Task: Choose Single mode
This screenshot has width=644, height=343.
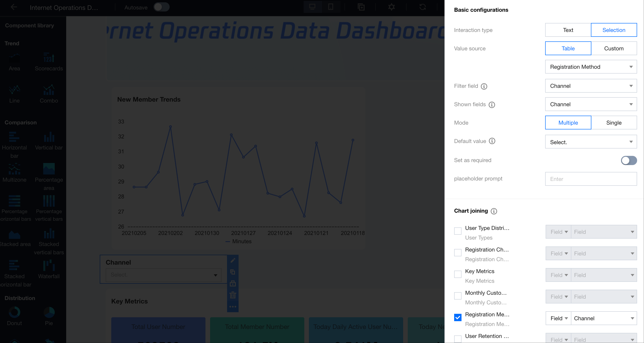Action: [613, 123]
